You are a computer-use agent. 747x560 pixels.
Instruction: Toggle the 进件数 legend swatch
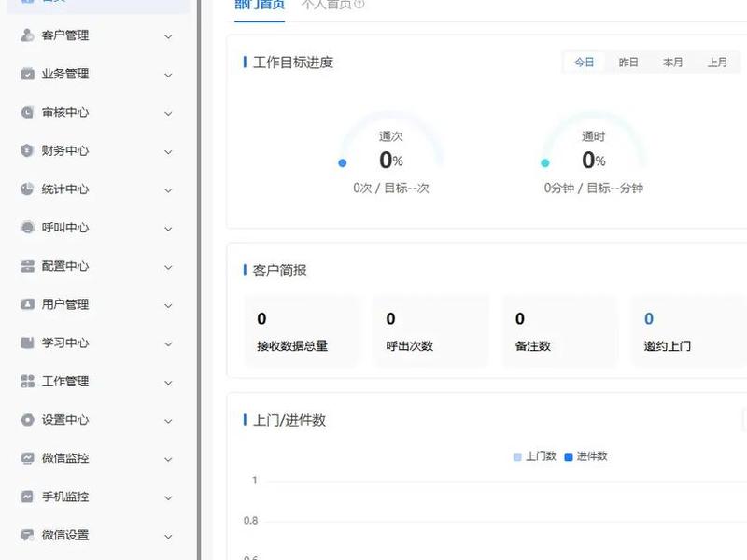[568, 457]
